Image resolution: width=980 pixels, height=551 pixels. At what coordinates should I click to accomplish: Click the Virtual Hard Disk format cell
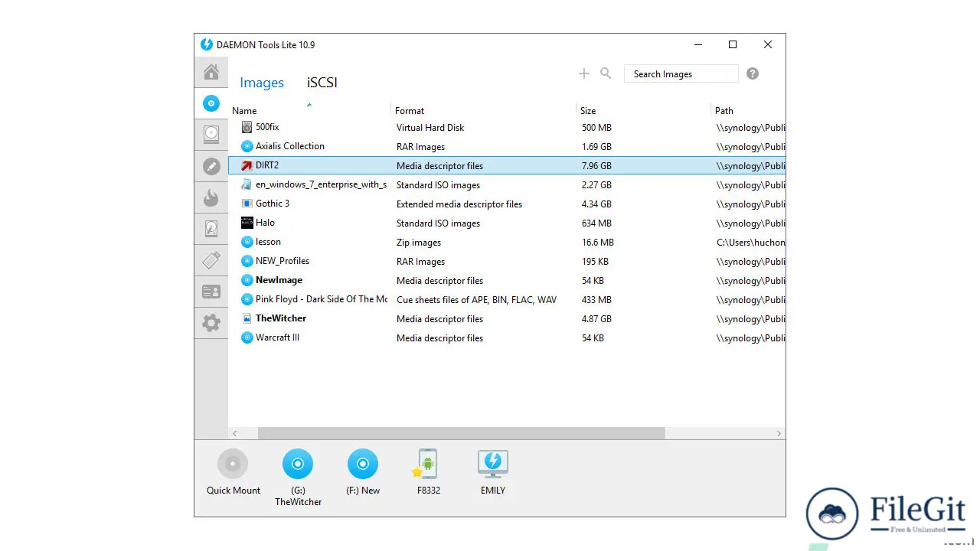pyautogui.click(x=430, y=128)
